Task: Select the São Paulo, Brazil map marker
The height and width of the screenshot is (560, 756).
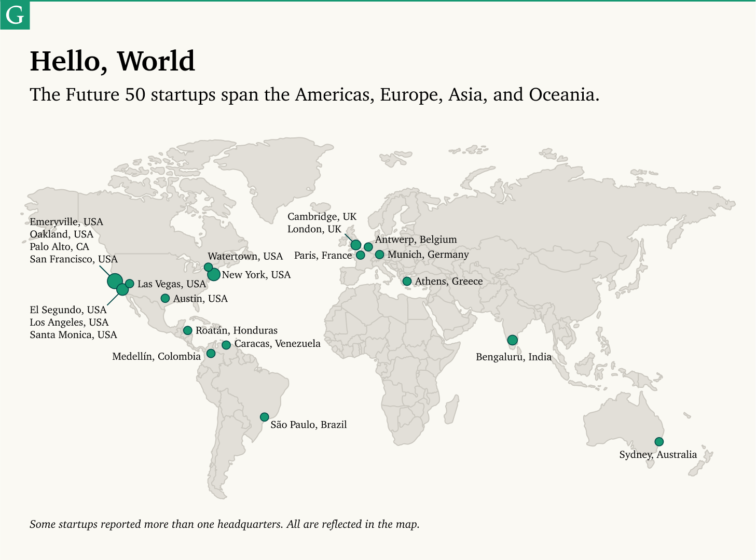Action: pos(265,416)
